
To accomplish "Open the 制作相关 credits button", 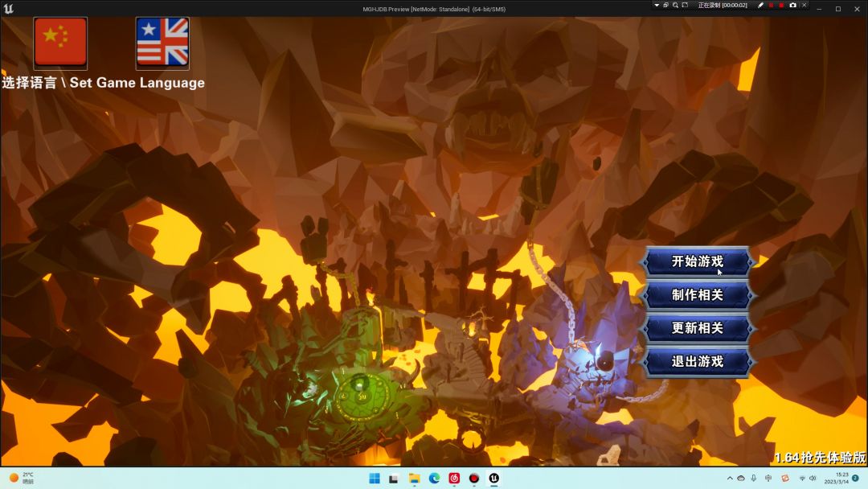I will tap(697, 295).
